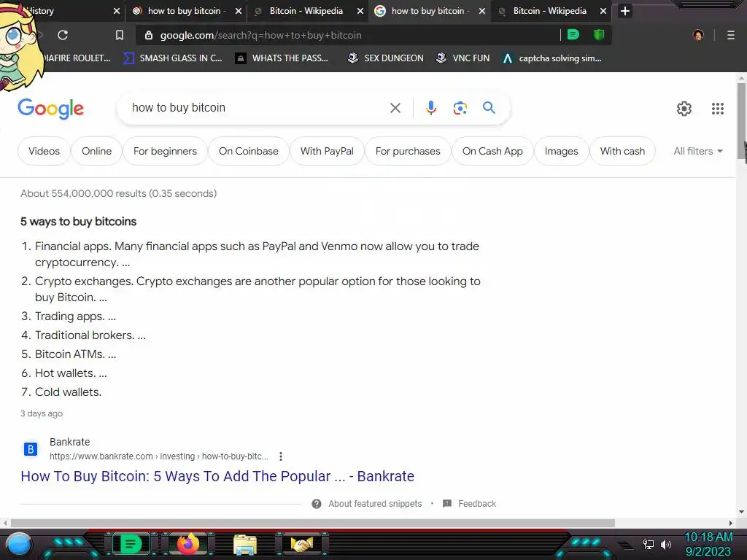Click the Feedback flag icon
Screen dimensions: 747x560
[447, 503]
